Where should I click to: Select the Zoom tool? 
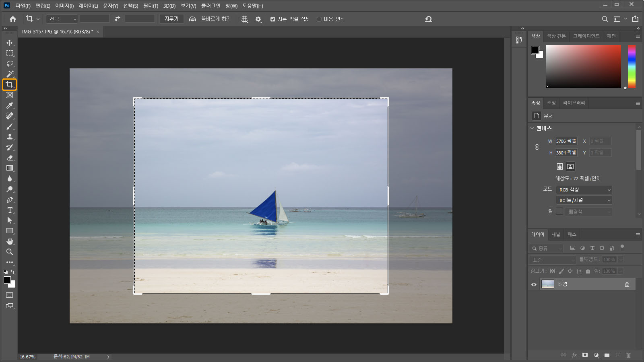pyautogui.click(x=10, y=252)
